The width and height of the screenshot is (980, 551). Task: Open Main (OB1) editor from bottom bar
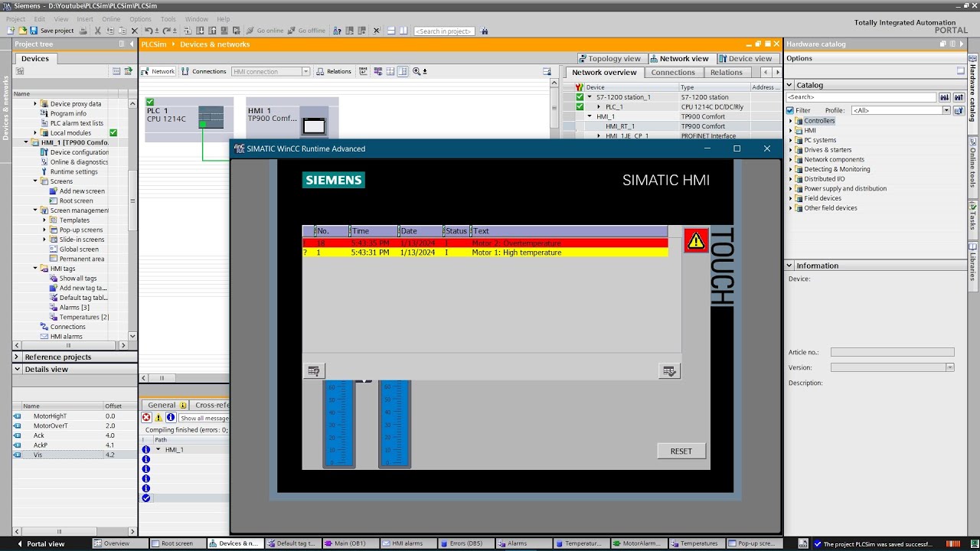[351, 543]
